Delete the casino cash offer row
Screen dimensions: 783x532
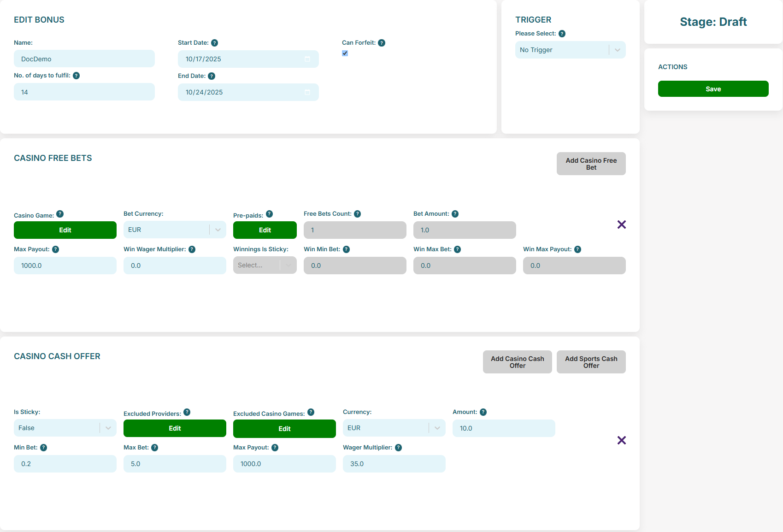[621, 440]
